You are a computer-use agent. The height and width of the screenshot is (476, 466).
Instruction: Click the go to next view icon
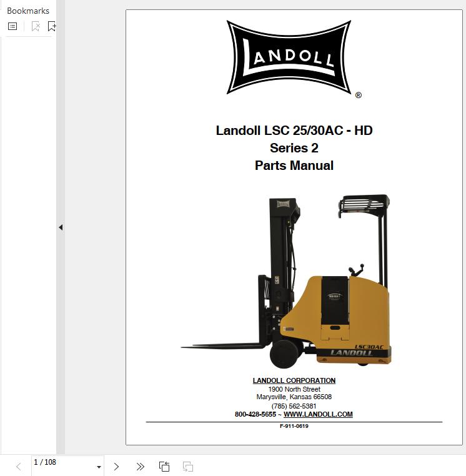[188, 467]
